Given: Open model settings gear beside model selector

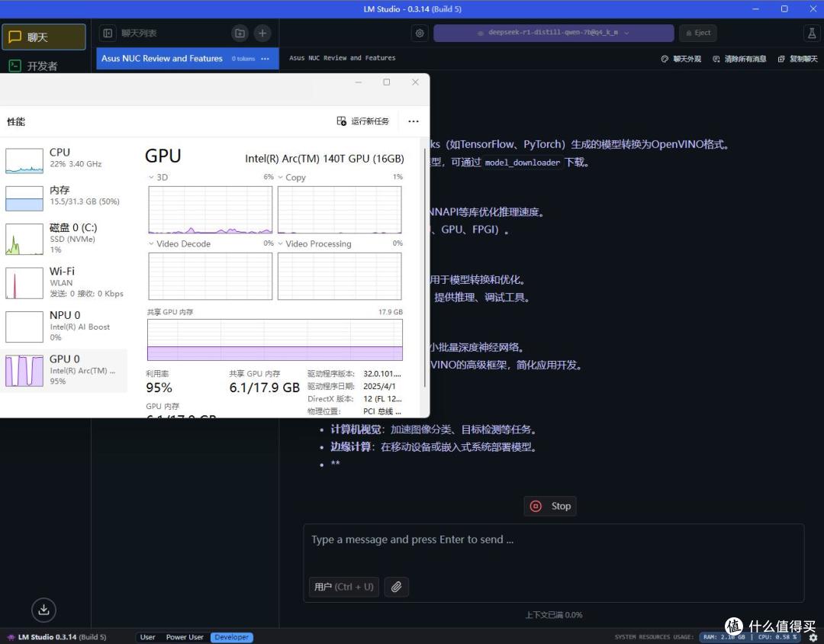Looking at the screenshot, I should 420,33.
